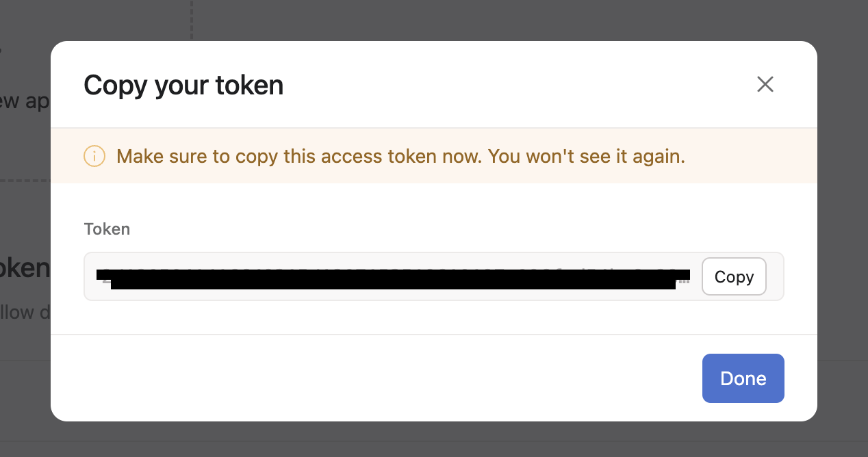This screenshot has width=868, height=457.
Task: Click the partially visible 'oken' heading behind dialog
Action: [x=24, y=268]
